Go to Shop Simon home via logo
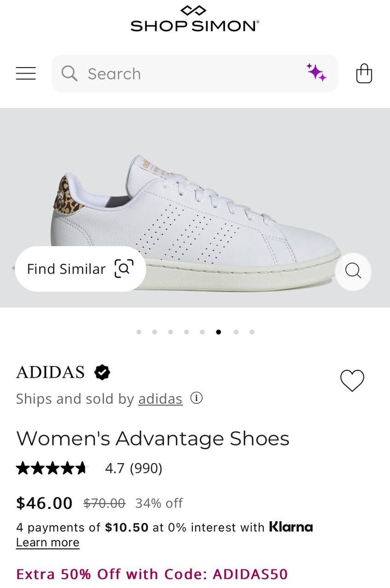 pos(195,19)
